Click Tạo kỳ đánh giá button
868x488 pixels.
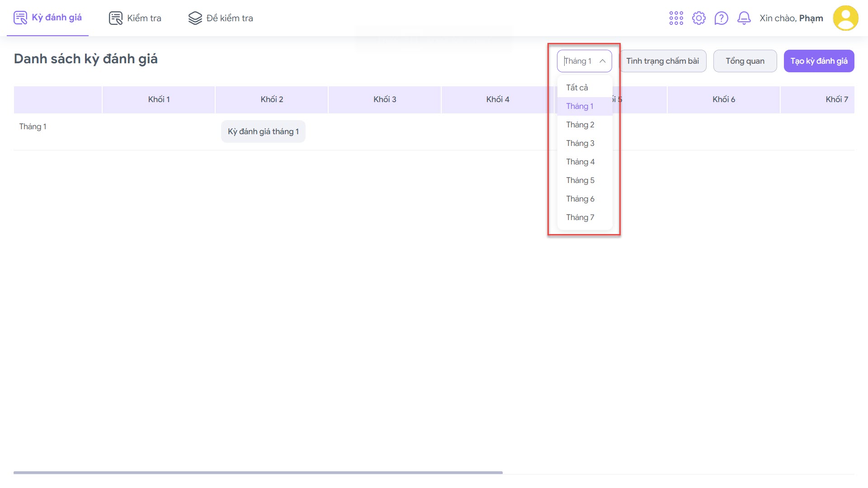pyautogui.click(x=819, y=61)
